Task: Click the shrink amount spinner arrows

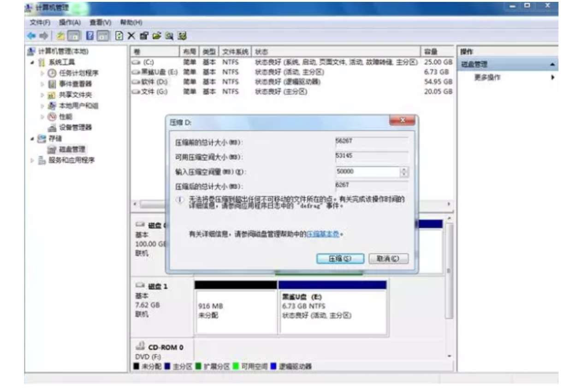Action: pos(404,172)
